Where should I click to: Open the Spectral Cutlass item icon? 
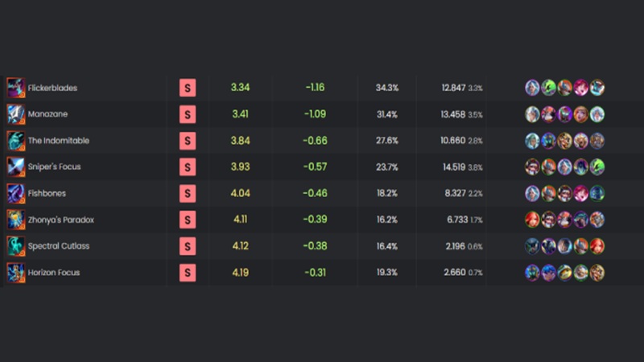tap(15, 246)
